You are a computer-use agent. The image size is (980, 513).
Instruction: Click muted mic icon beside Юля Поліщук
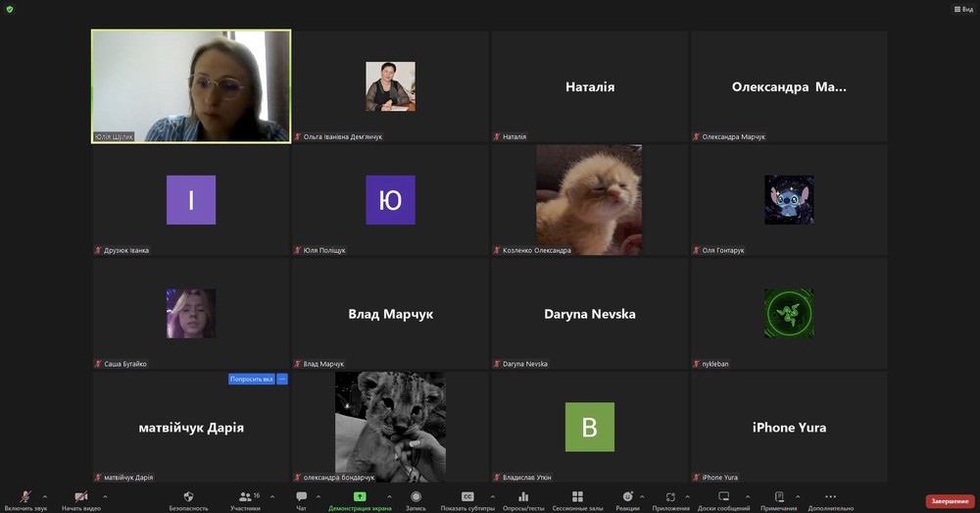point(298,250)
